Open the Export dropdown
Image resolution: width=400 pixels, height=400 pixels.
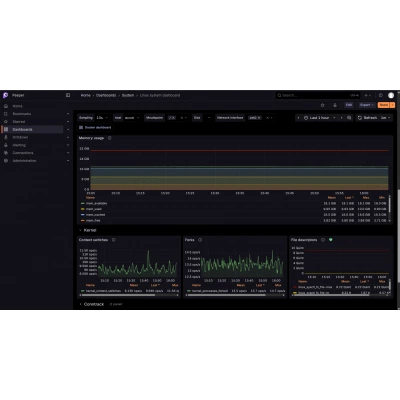tap(366, 105)
